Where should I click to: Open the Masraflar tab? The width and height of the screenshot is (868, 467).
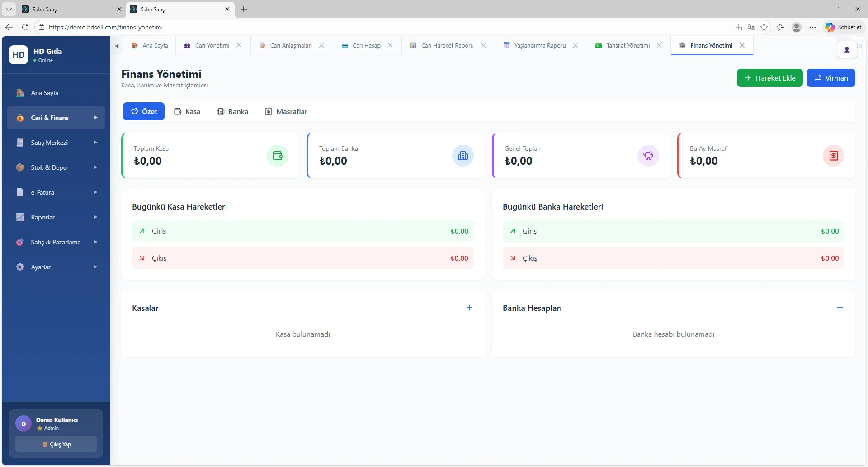click(x=286, y=111)
